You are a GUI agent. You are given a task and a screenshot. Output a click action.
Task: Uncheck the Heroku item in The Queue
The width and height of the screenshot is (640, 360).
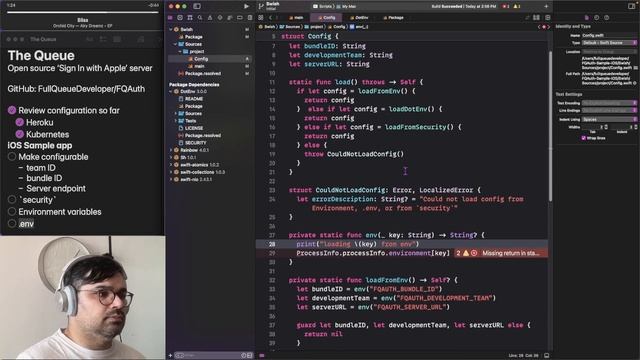point(20,122)
